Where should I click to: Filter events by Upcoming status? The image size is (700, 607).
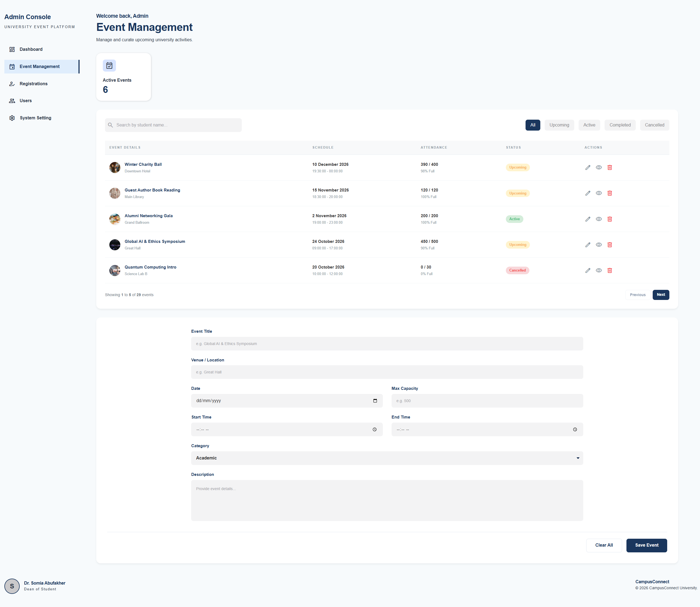tap(559, 125)
